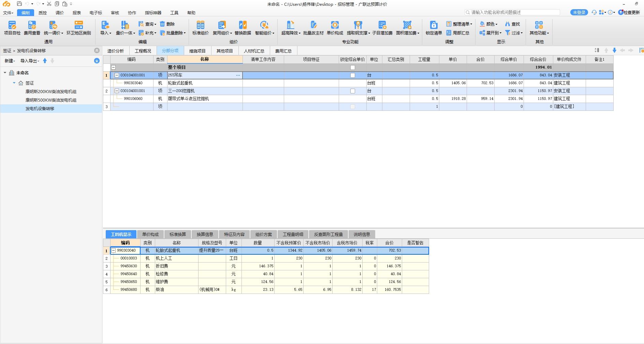644x344 pixels.
Task: Open 颜色 color dropdown
Action: (488, 24)
